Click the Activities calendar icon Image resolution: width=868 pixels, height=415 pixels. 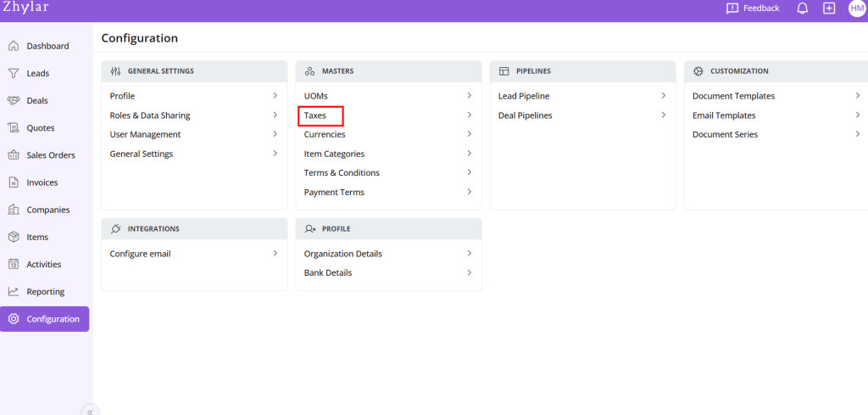coord(14,264)
